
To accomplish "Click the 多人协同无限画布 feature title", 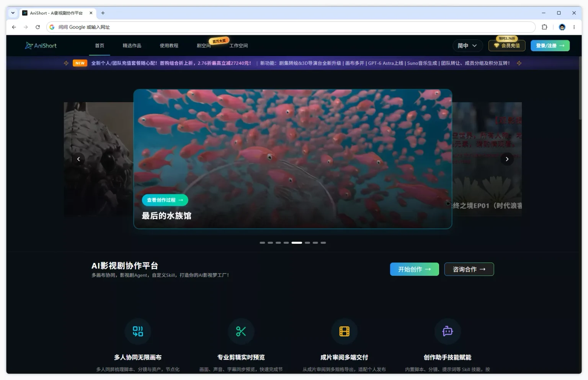I will click(138, 357).
